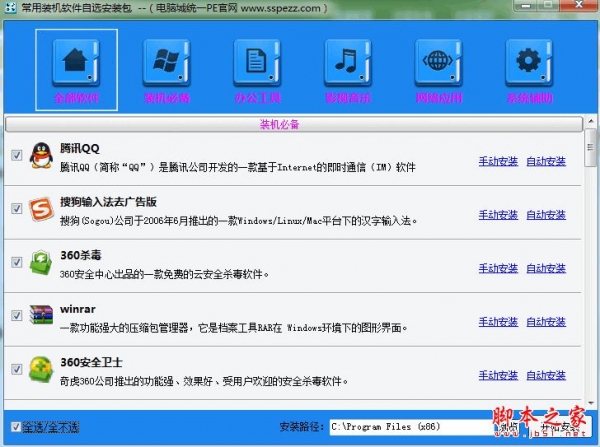This screenshot has height=447, width=600.
Task: Uncheck the winrar checkbox
Action: tap(16, 316)
